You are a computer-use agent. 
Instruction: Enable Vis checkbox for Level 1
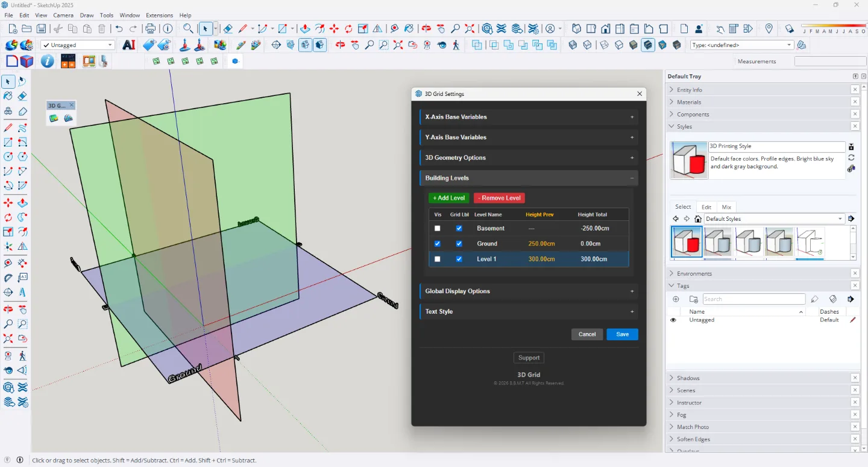[x=438, y=259]
